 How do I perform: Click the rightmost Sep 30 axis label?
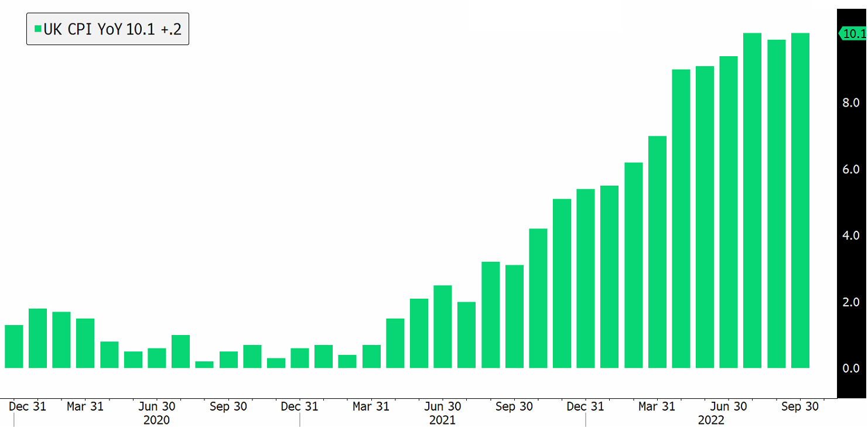800,406
